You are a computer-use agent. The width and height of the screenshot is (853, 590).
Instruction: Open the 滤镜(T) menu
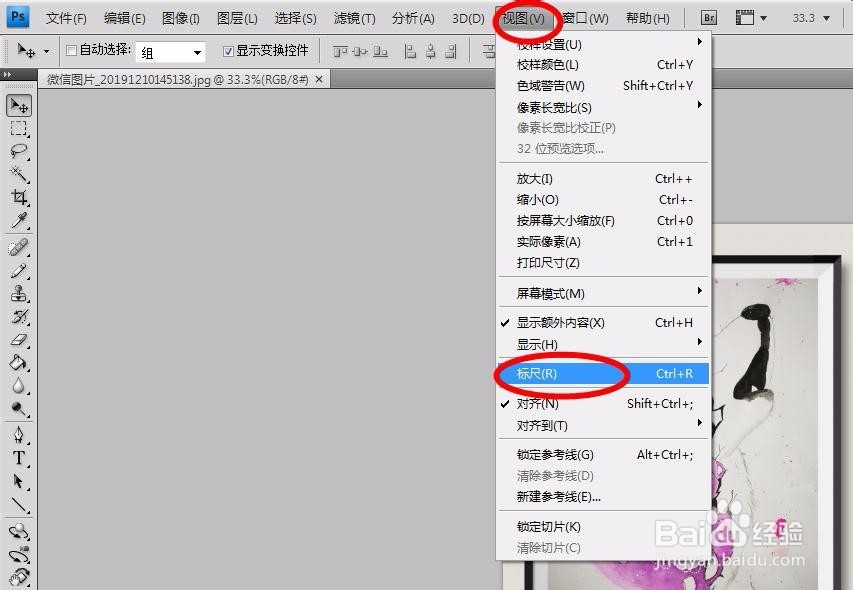(x=355, y=18)
